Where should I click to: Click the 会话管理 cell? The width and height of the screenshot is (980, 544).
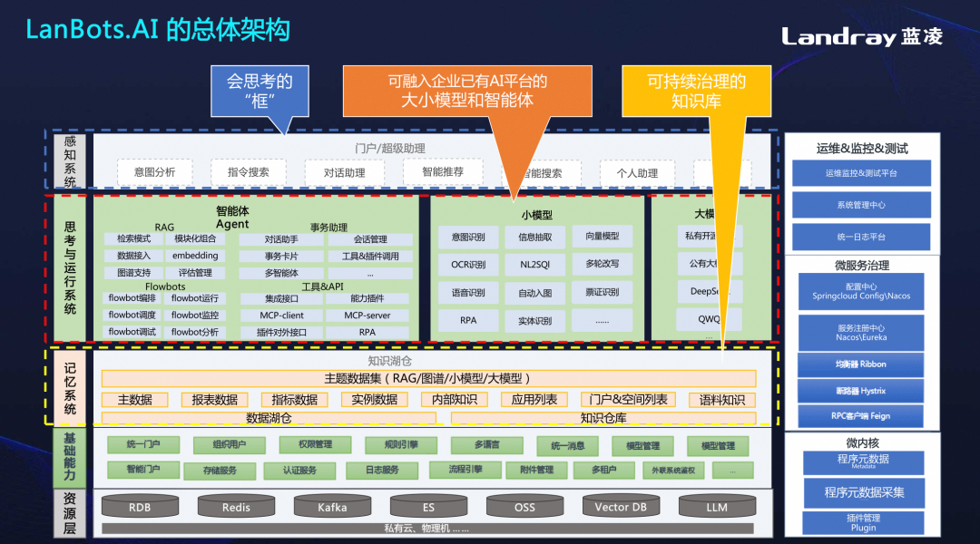point(370,239)
